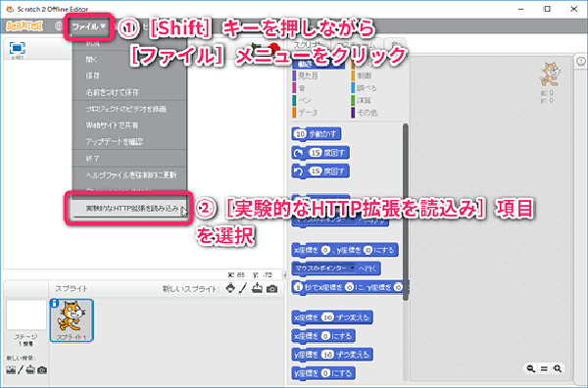Choose 終了 from the file menu
Viewport: 588px width, 388px height.
(92, 159)
